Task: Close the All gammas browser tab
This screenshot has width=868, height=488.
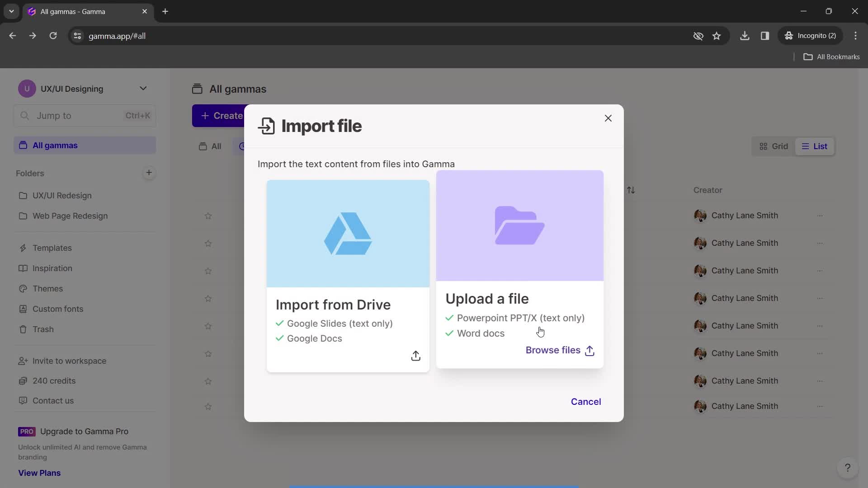Action: 145,11
